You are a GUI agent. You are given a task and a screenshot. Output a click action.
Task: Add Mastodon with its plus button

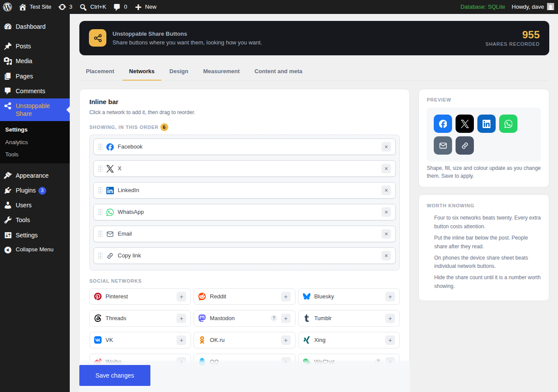[x=286, y=318]
